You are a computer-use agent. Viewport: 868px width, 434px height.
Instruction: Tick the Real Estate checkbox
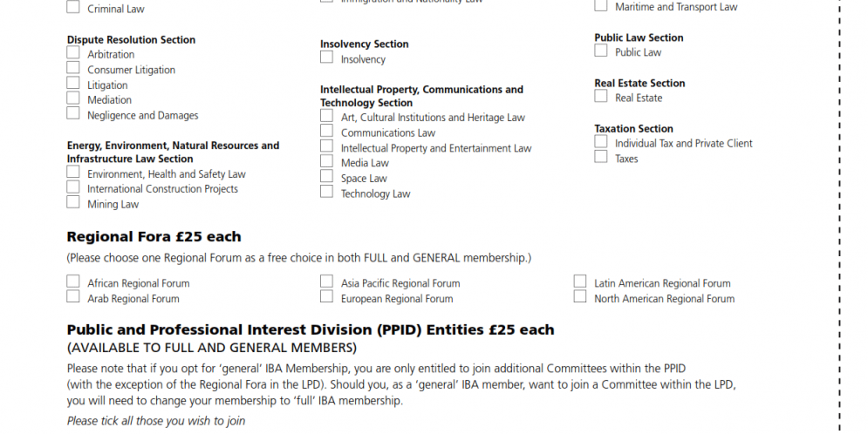tap(601, 97)
